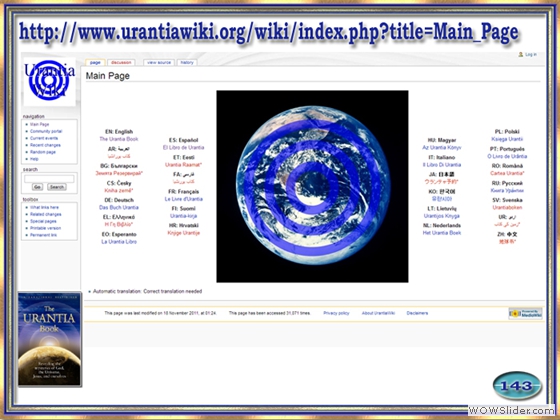This screenshot has width=560, height=420.
Task: Open El Libro de Urantia link
Action: point(184,148)
